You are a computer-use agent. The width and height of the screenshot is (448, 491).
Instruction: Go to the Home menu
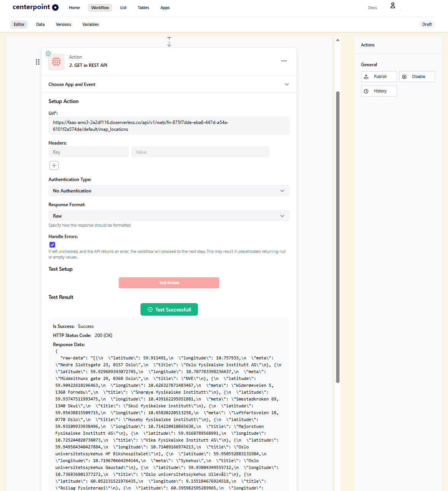coord(74,8)
